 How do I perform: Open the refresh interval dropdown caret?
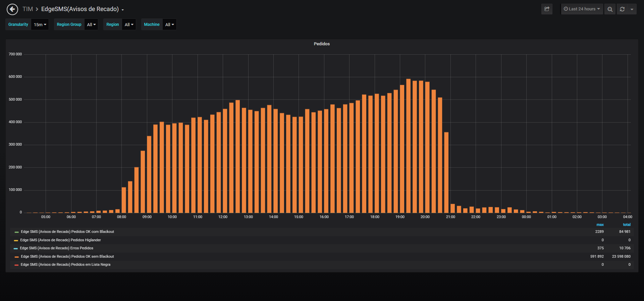pos(632,9)
